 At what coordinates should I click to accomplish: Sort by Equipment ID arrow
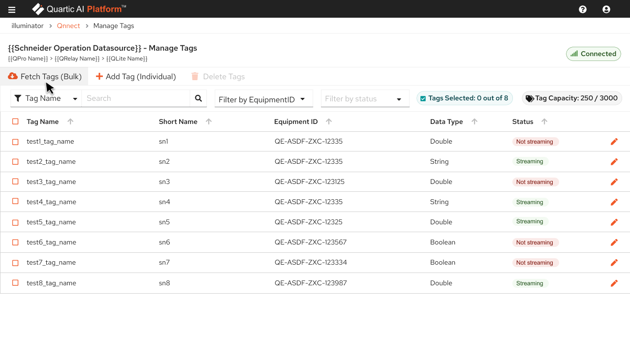click(x=329, y=121)
